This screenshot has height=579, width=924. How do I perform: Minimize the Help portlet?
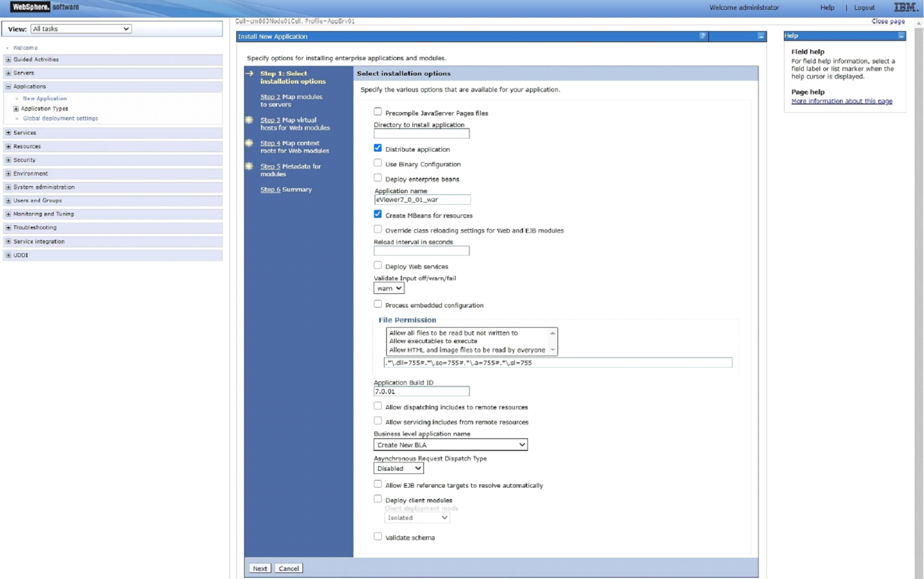coord(901,36)
